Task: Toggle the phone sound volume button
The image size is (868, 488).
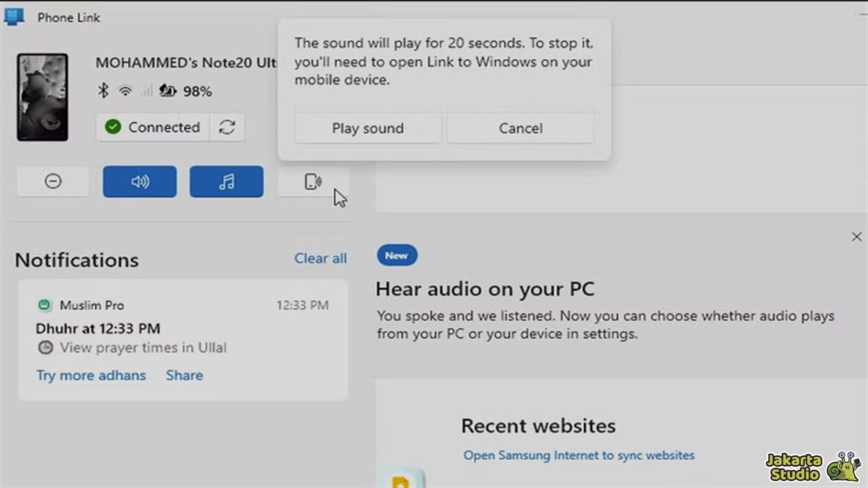Action: click(140, 181)
